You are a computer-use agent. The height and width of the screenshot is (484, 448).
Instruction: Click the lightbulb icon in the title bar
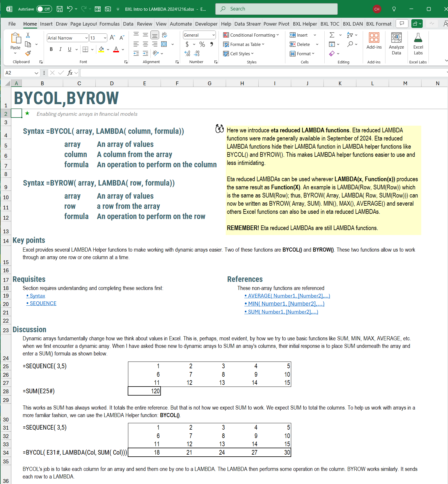(x=394, y=9)
